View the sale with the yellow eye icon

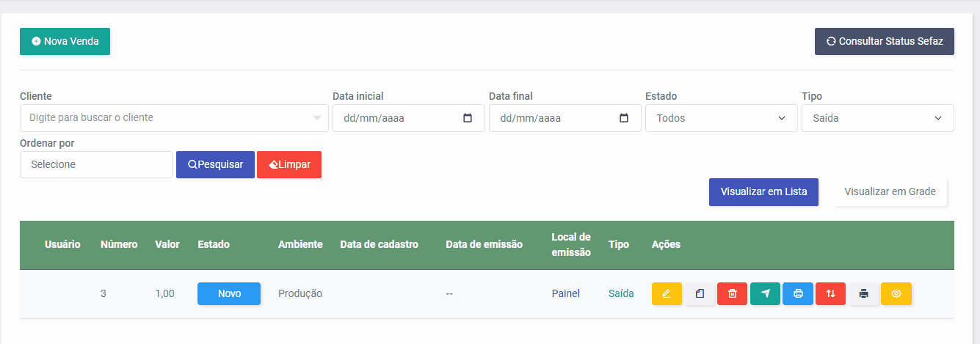click(896, 293)
